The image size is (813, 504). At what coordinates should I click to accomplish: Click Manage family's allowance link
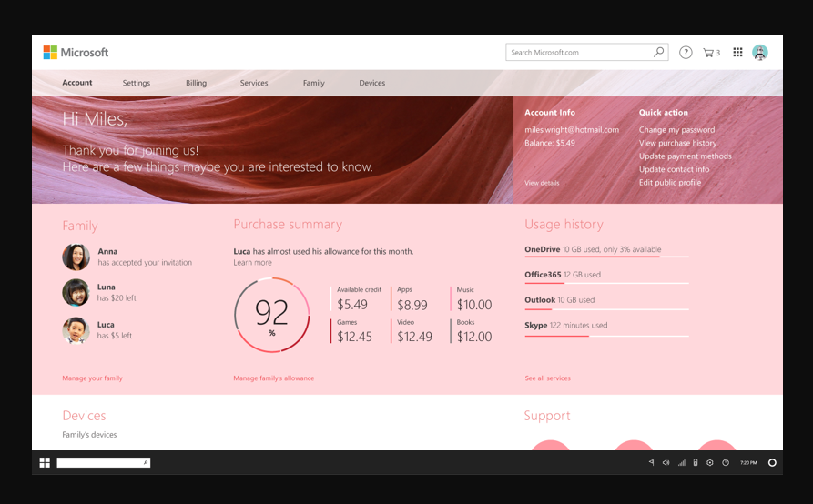coord(273,378)
